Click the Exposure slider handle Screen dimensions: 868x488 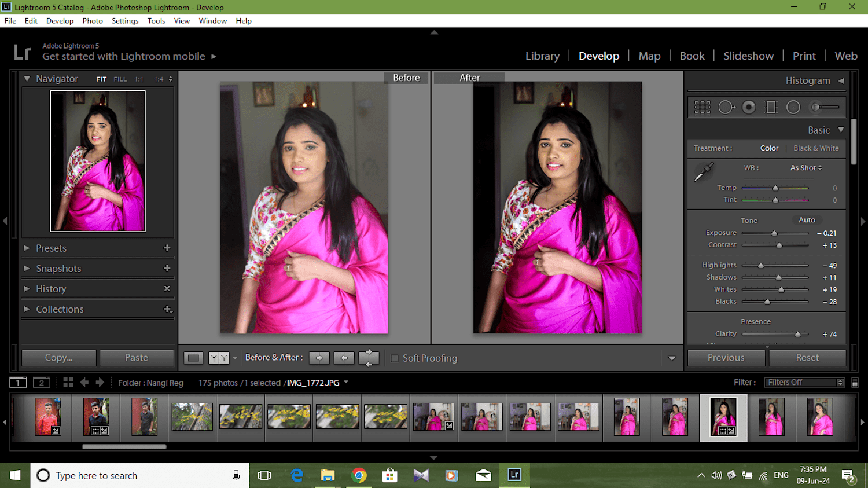[774, 233]
